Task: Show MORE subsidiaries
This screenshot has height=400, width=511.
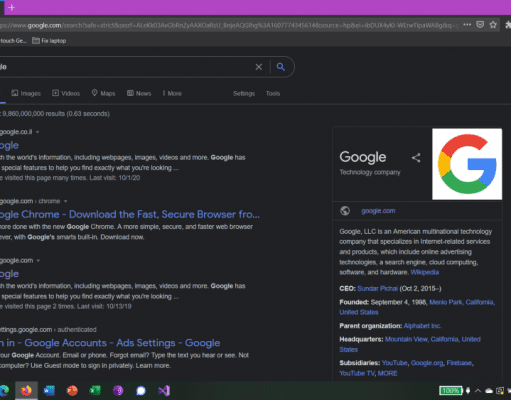Action: (387, 373)
